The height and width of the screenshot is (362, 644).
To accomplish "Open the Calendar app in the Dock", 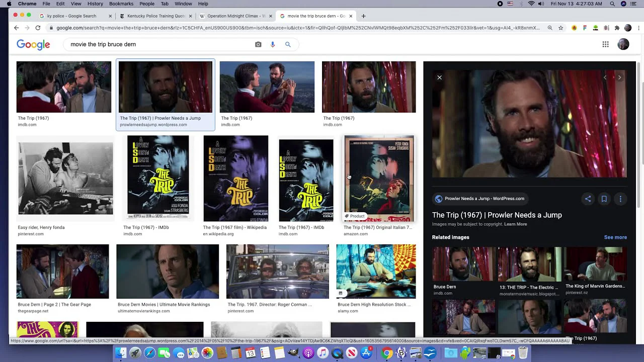I will [251, 353].
